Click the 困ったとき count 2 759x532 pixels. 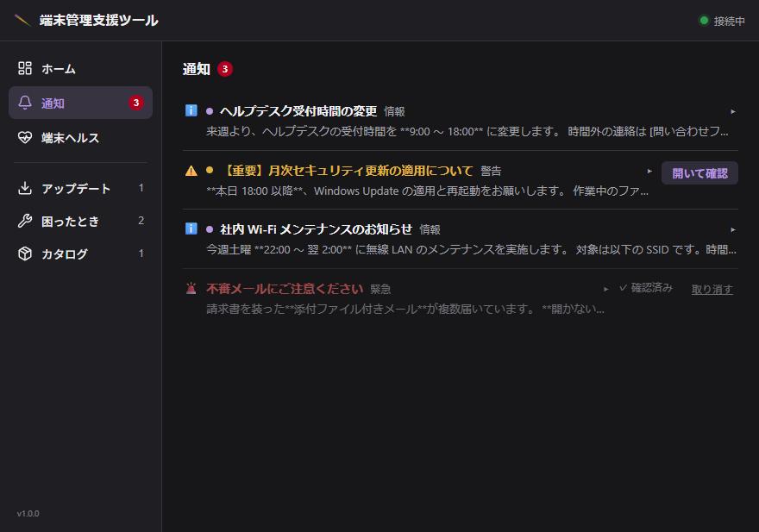pos(141,221)
